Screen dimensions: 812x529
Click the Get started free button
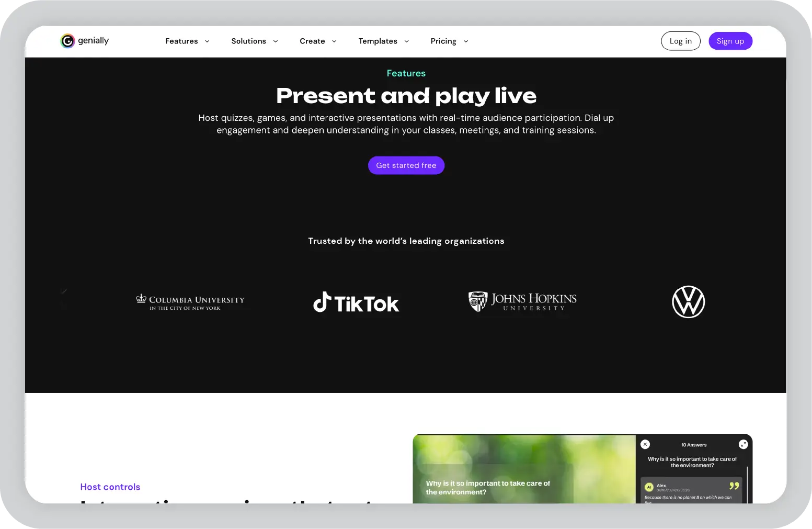(406, 165)
